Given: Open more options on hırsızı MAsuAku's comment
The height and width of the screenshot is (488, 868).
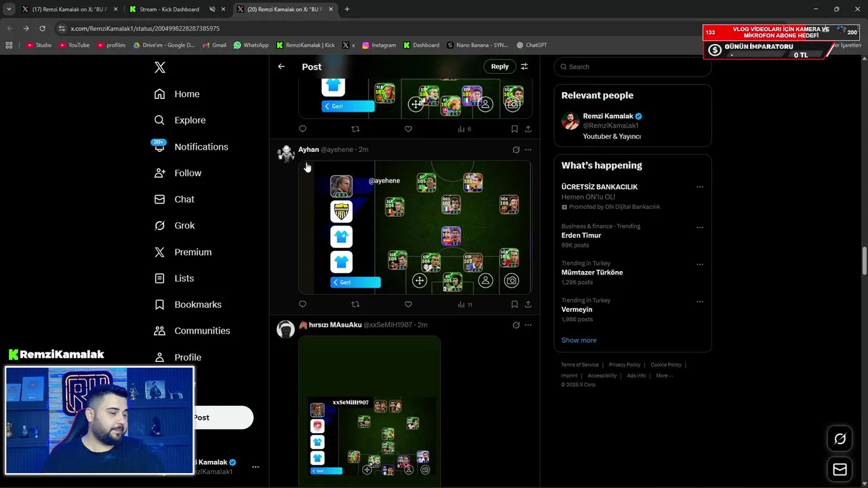Looking at the screenshot, I should tap(528, 325).
